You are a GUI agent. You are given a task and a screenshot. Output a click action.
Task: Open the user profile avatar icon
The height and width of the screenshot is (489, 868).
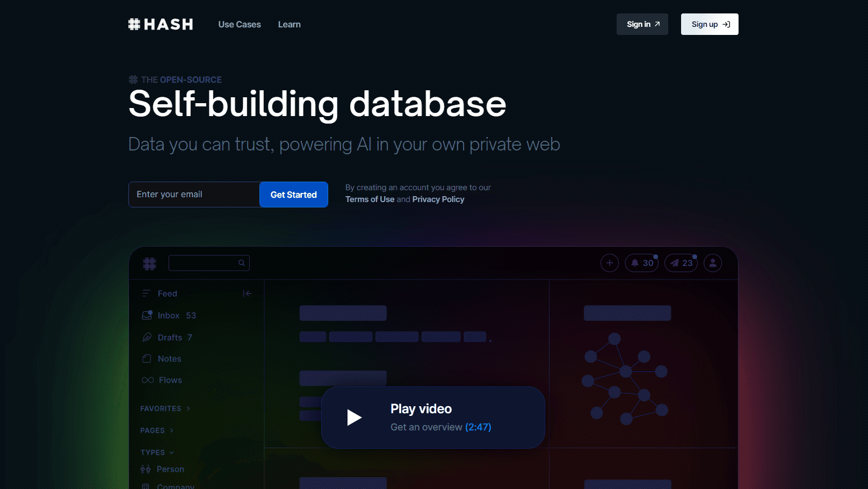713,263
